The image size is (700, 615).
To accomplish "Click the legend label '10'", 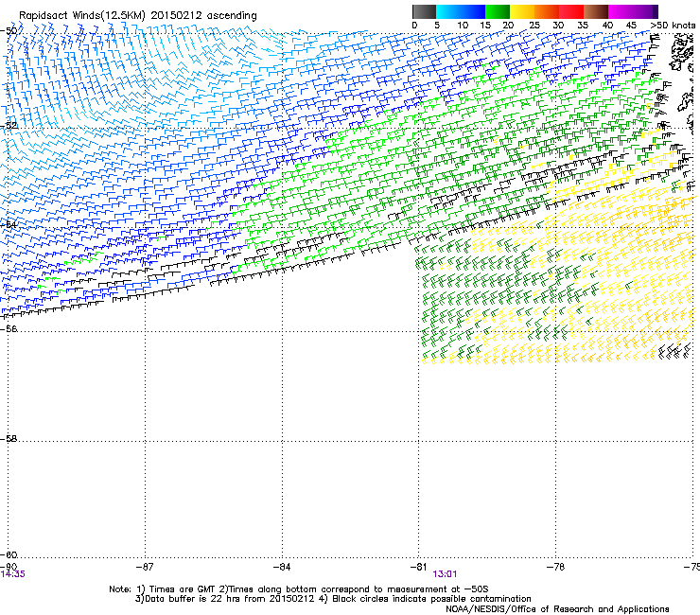I will [x=463, y=26].
